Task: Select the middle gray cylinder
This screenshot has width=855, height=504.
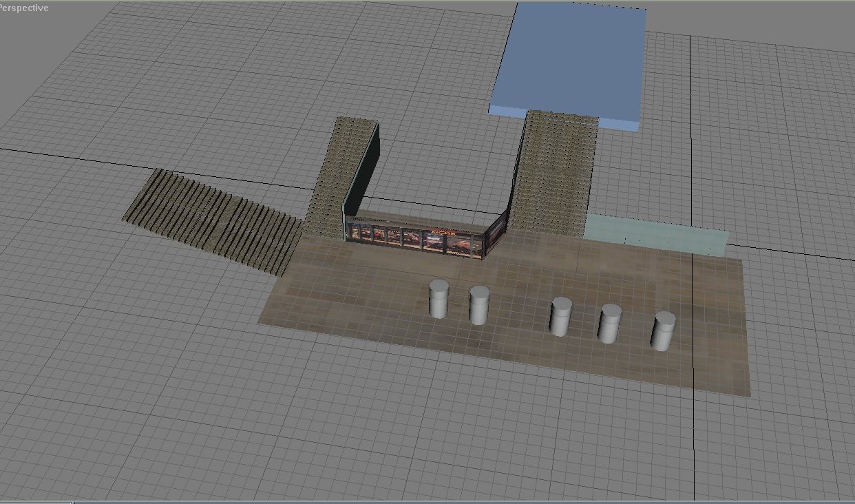Action: point(561,317)
